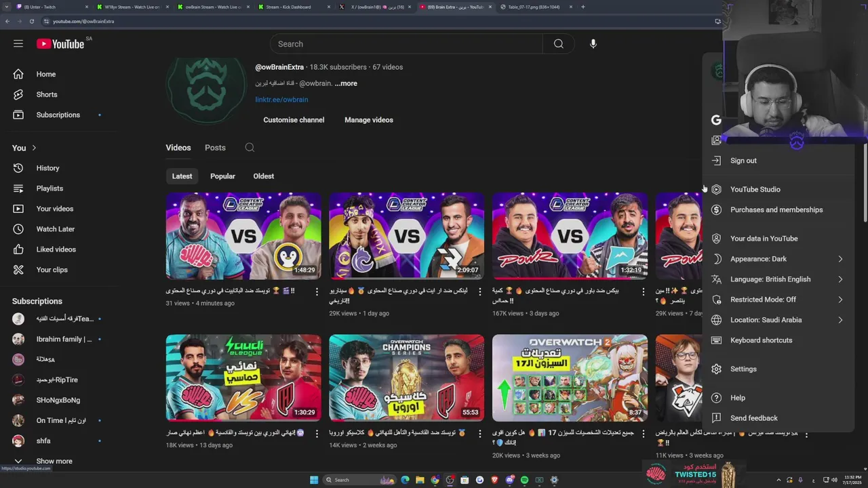Show hidden system tray icons
The image size is (868, 488).
point(778,480)
